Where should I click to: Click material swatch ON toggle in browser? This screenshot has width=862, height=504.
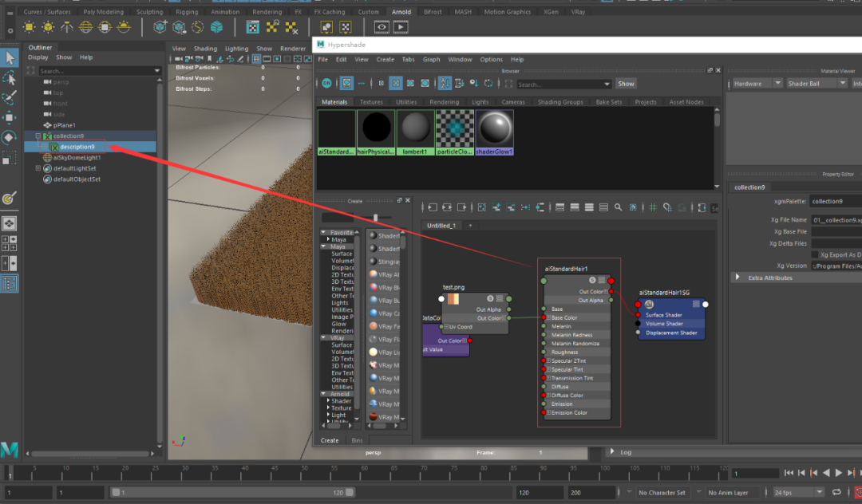(x=327, y=84)
